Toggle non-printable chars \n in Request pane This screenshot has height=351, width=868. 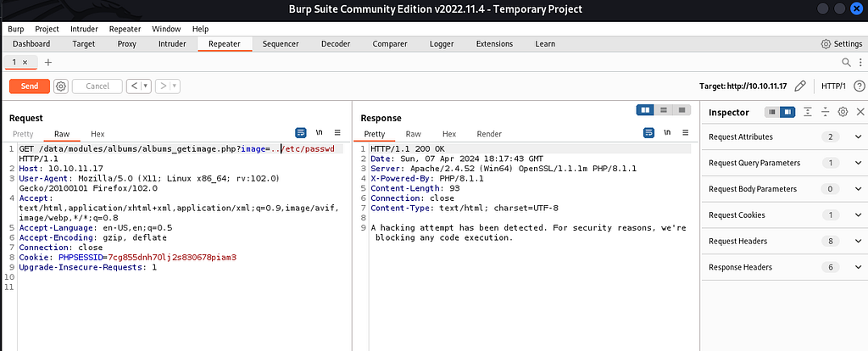(320, 132)
